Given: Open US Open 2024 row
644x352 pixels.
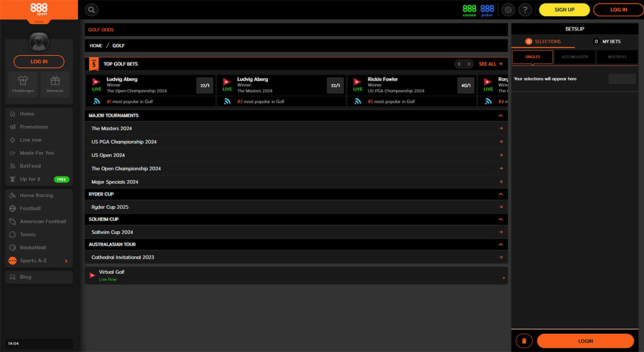Looking at the screenshot, I should [296, 155].
